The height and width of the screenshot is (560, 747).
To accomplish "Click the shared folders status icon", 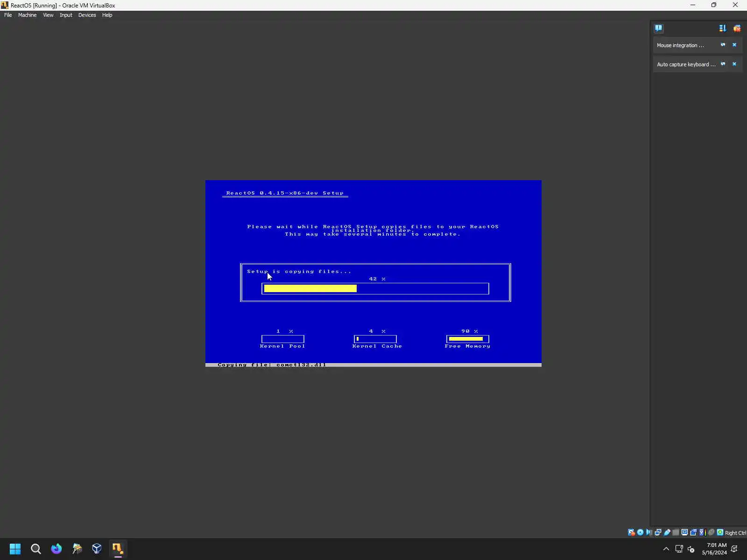I will pyautogui.click(x=676, y=532).
